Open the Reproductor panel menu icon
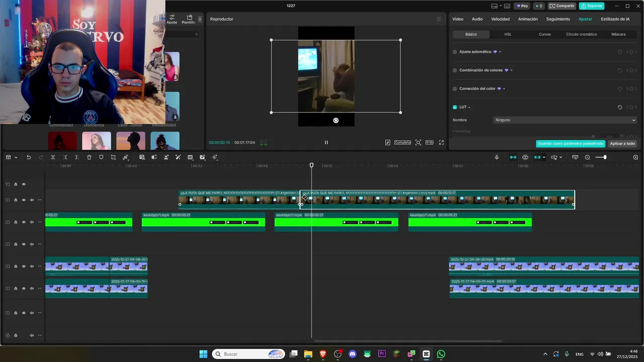Screen dimensions: 644x362 (439, 19)
